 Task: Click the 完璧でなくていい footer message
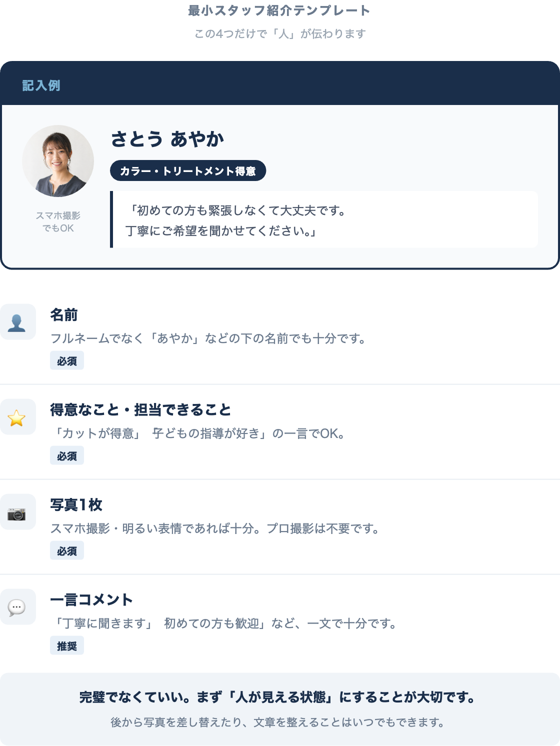[x=277, y=697]
